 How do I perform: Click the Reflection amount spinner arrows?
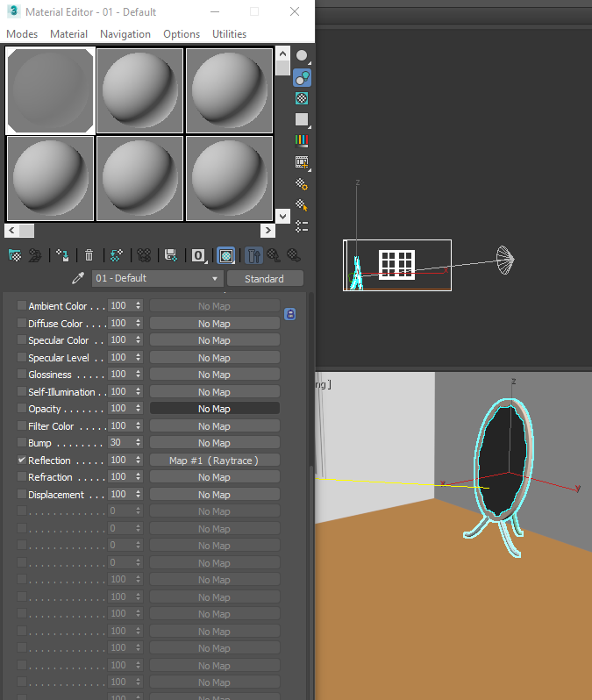pyautogui.click(x=138, y=460)
